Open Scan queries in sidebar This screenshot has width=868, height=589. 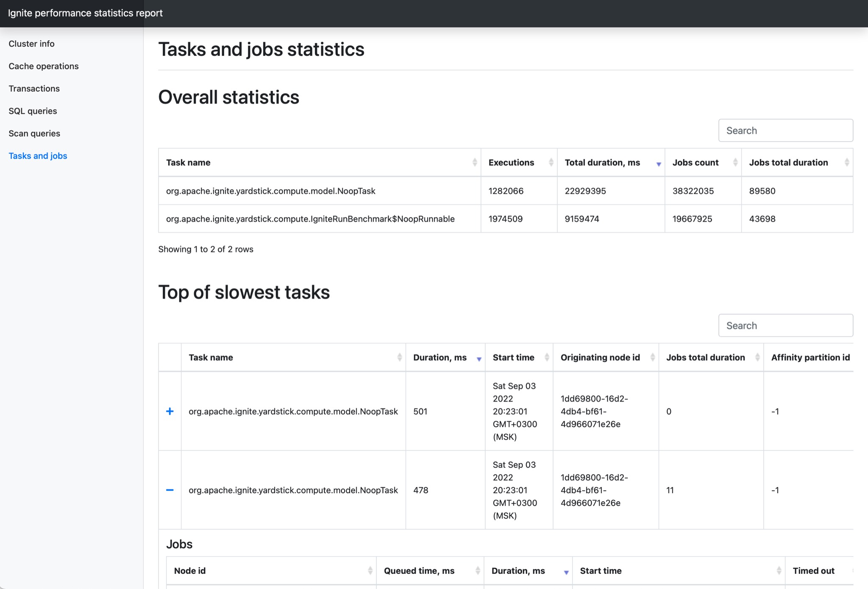pyautogui.click(x=34, y=133)
